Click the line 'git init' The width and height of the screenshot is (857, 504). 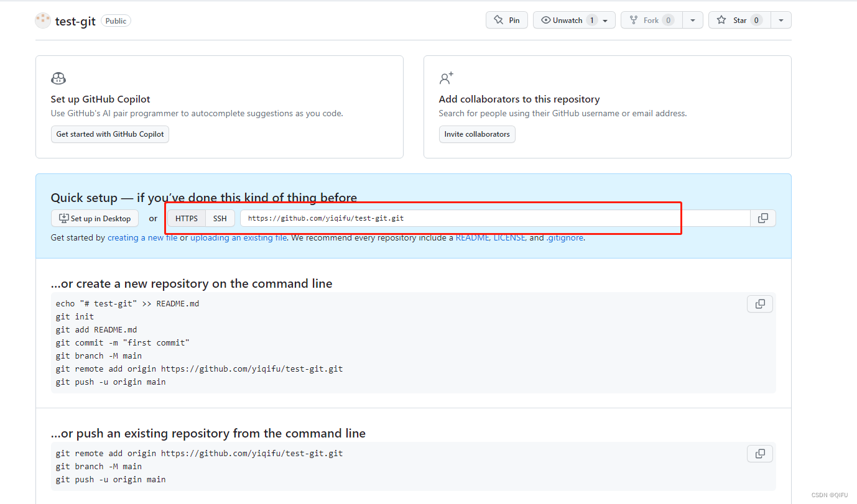pyautogui.click(x=75, y=317)
